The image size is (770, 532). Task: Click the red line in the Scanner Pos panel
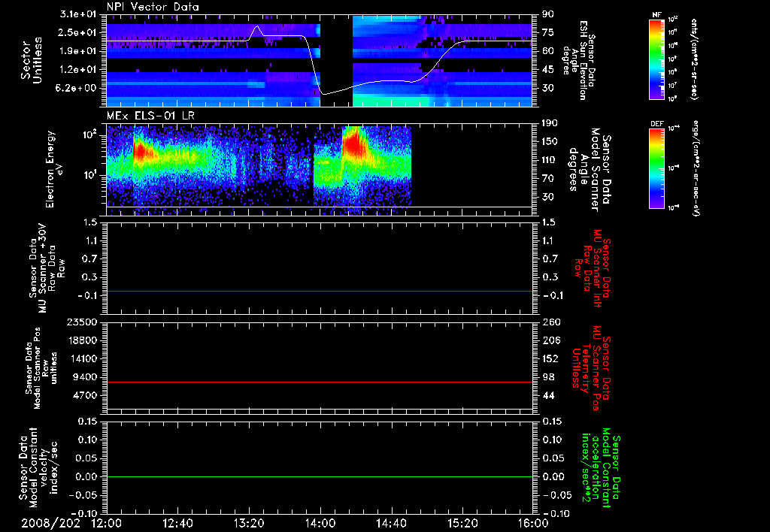(320, 382)
